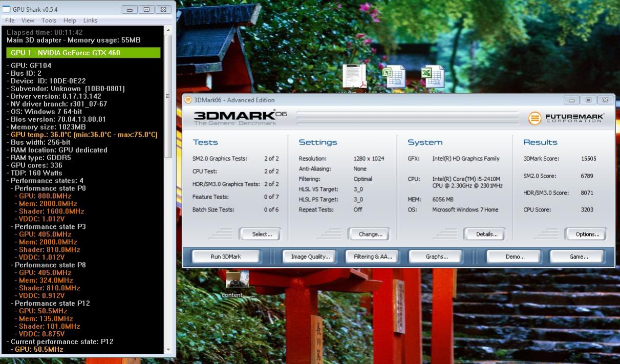Click the 'RAM type: GDDR5' line
The image size is (620, 364).
(x=39, y=158)
